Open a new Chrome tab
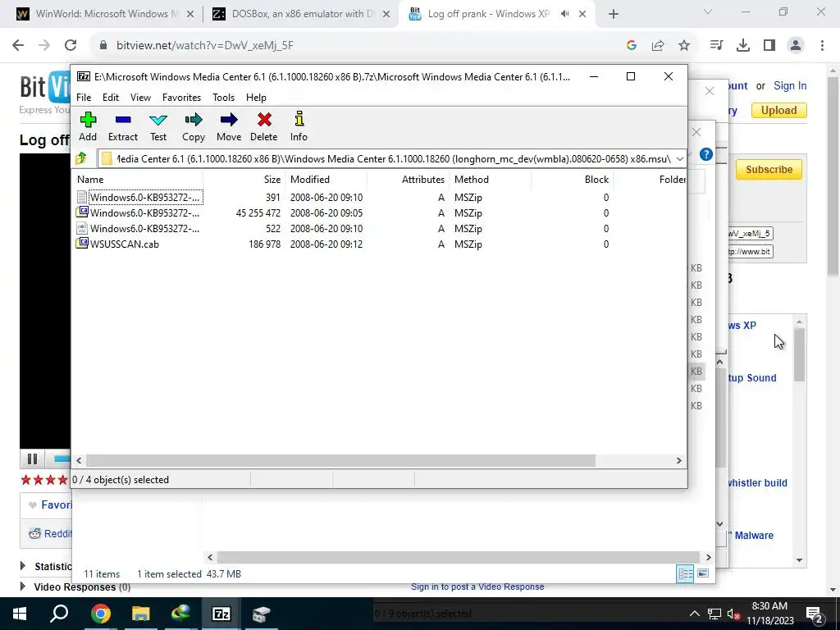 (614, 15)
